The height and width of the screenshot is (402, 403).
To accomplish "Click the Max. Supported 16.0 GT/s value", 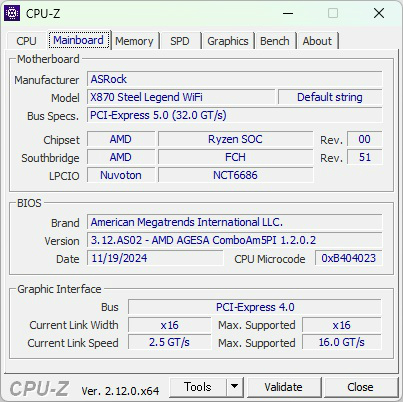I will (x=342, y=342).
